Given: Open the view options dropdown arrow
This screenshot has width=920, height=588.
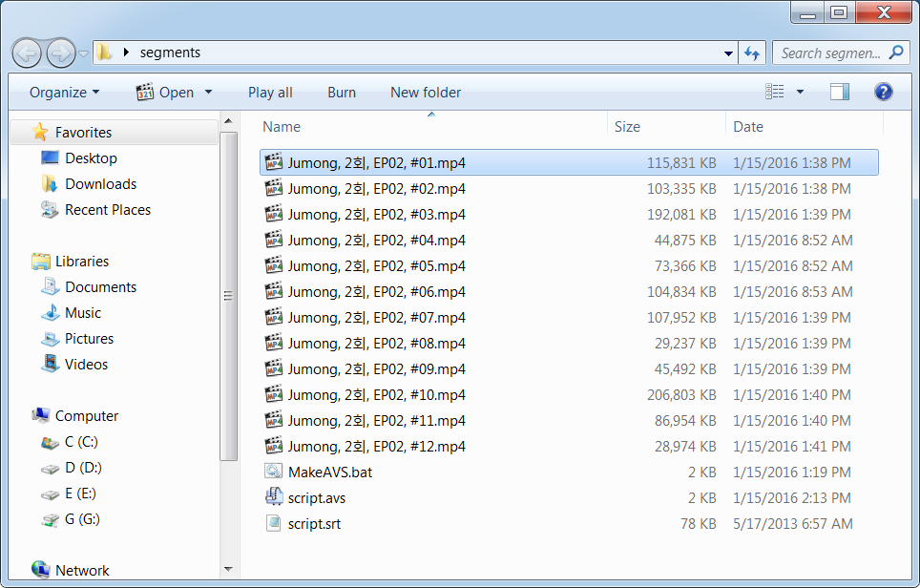Looking at the screenshot, I should click(800, 93).
